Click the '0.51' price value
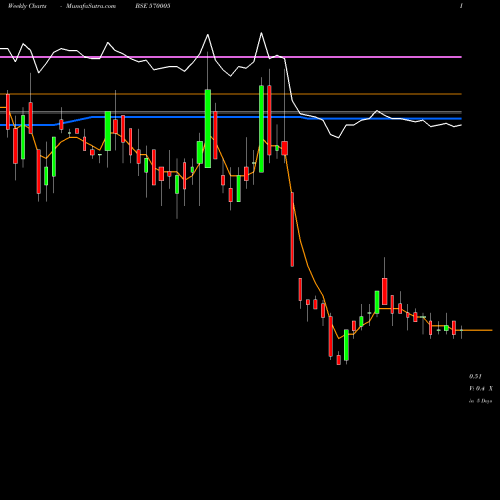This screenshot has height=500, width=500. point(475,376)
